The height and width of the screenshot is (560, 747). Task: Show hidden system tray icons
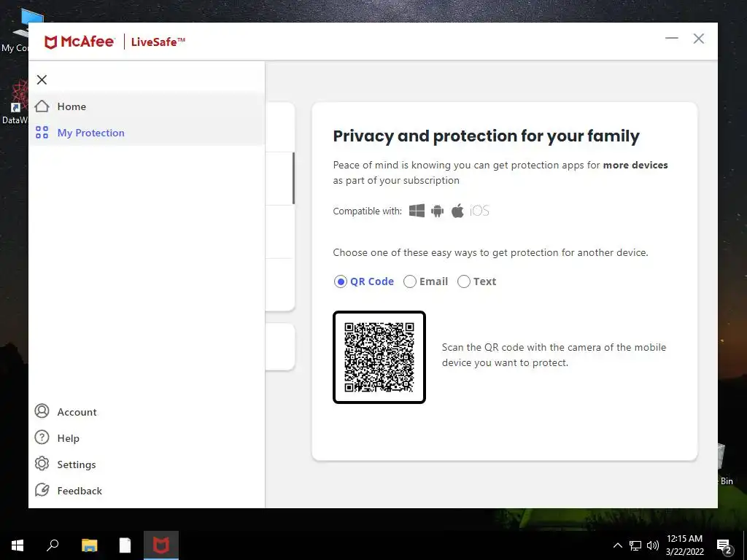[x=617, y=545]
